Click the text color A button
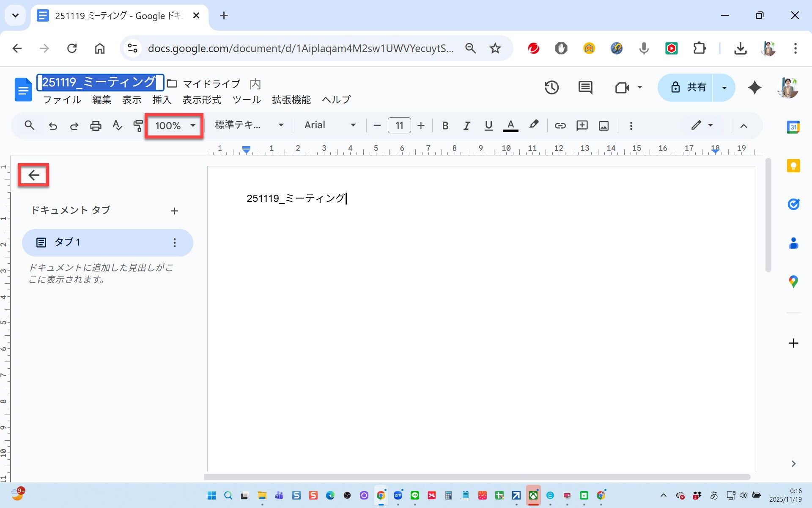The height and width of the screenshot is (508, 812). [510, 125]
